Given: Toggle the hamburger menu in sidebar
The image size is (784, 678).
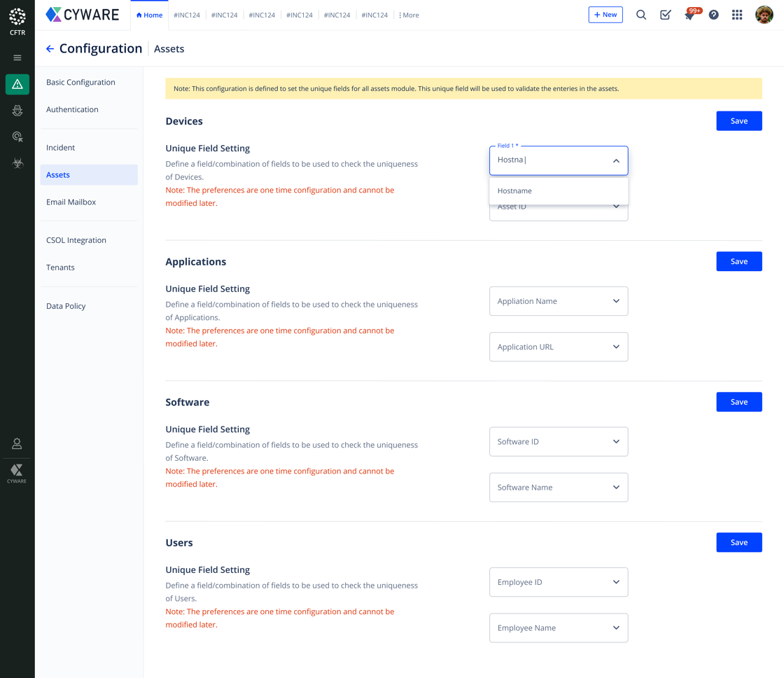Looking at the screenshot, I should [x=17, y=58].
